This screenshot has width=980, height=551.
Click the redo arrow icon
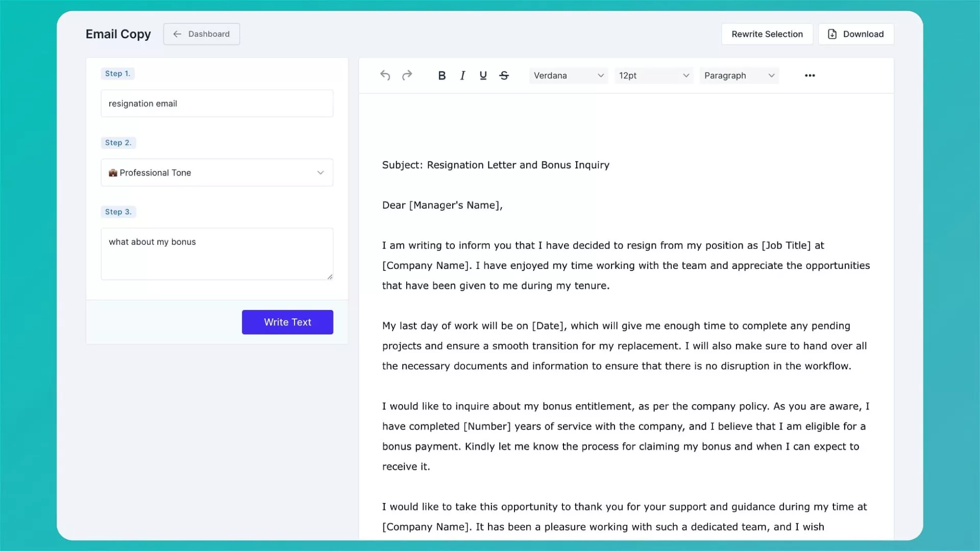[x=407, y=76]
